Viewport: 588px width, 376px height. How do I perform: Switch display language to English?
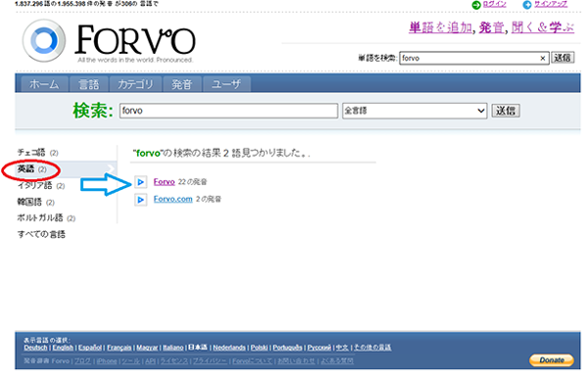63,348
